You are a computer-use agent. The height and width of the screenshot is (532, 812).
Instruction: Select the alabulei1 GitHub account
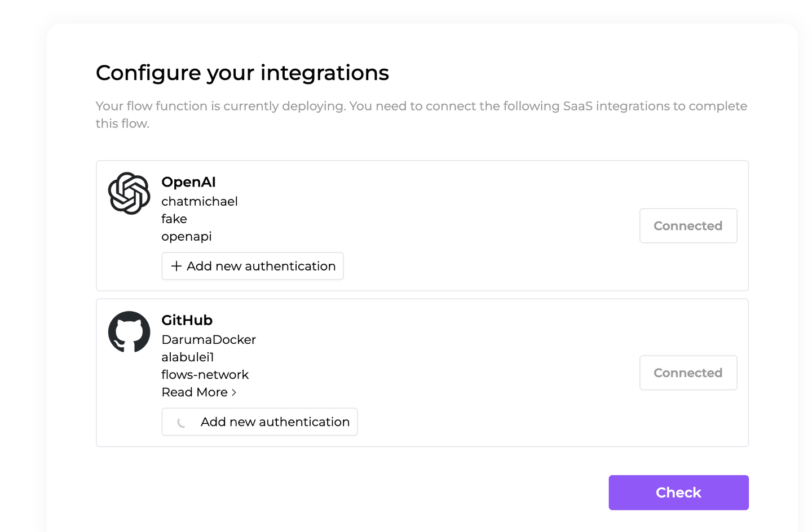coord(188,357)
